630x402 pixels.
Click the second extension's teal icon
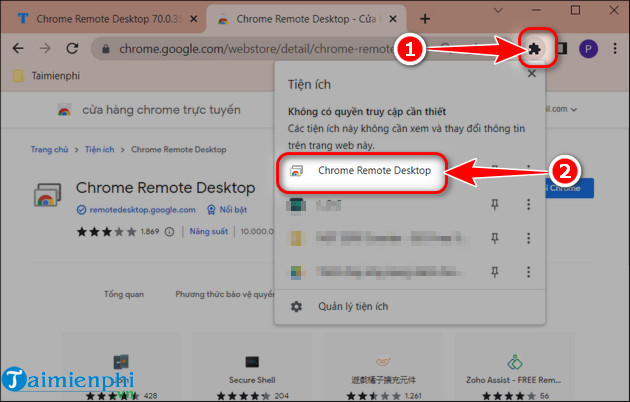coord(296,205)
